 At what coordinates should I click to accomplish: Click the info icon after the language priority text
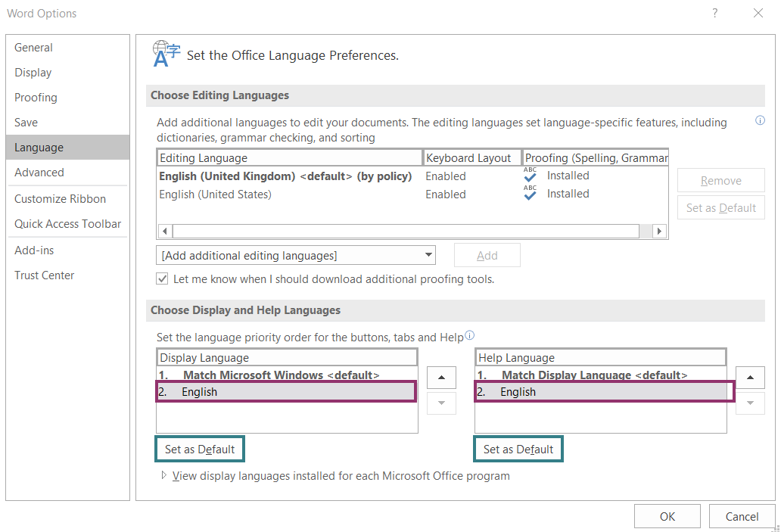pos(470,334)
